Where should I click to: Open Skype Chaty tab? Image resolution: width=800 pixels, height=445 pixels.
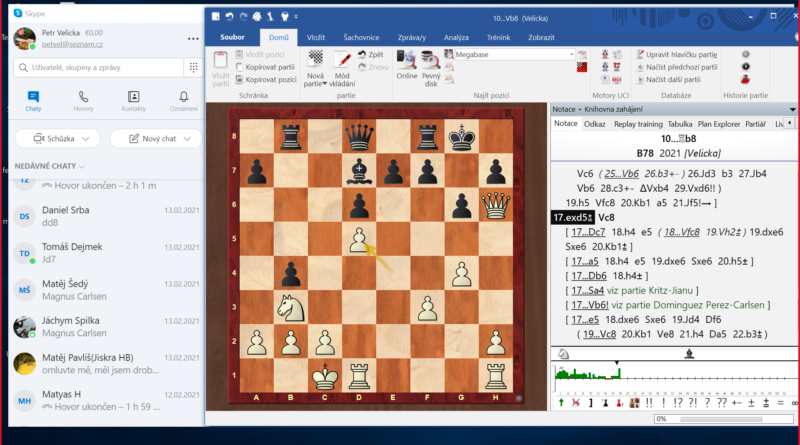(x=33, y=101)
